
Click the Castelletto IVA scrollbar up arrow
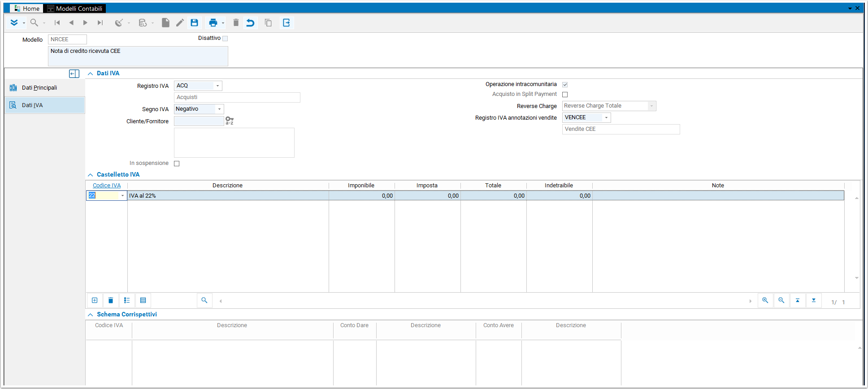pos(857,198)
